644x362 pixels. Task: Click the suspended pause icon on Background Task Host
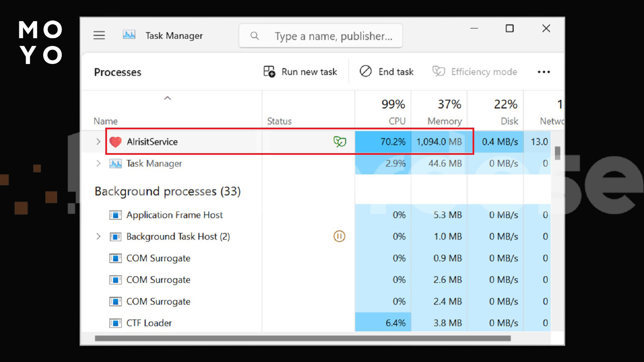coord(339,236)
